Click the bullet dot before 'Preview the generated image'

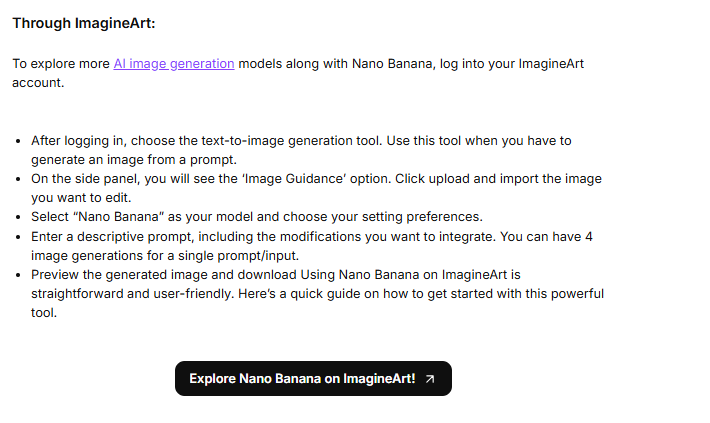(x=19, y=274)
